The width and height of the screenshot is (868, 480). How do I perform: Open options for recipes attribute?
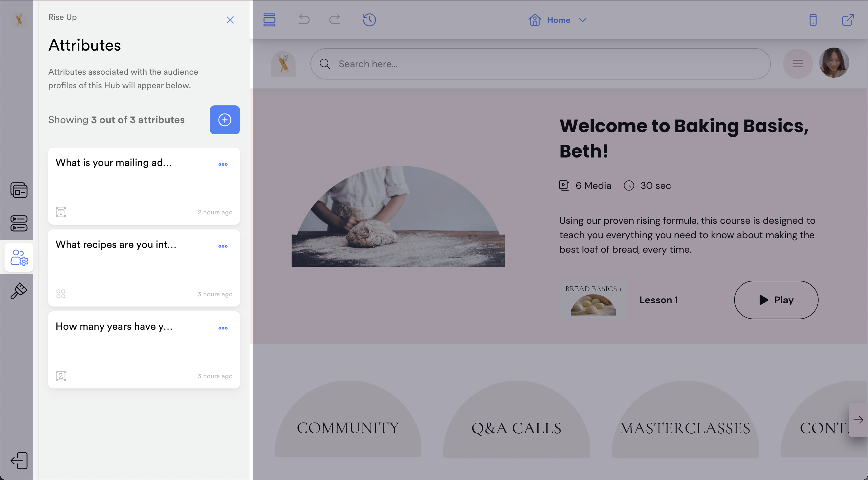tap(223, 246)
